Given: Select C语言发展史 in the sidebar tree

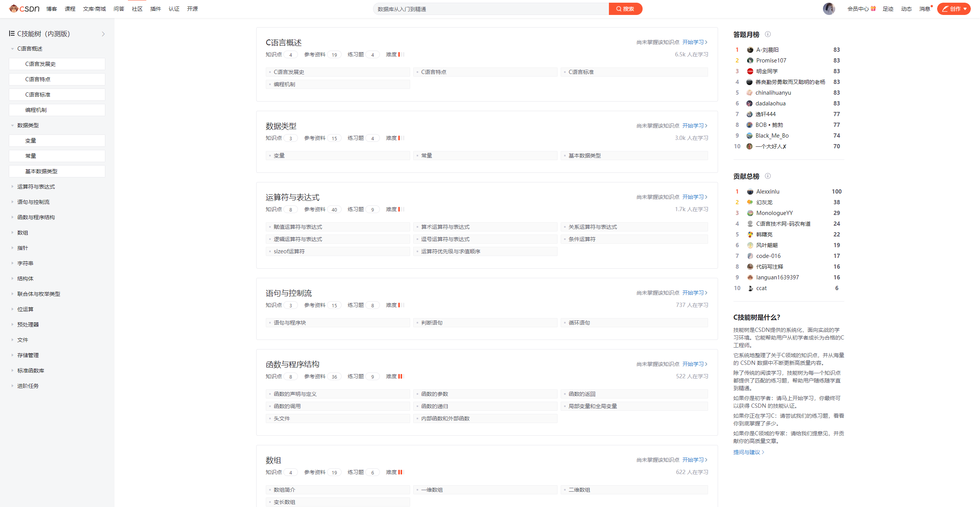Looking at the screenshot, I should click(57, 64).
